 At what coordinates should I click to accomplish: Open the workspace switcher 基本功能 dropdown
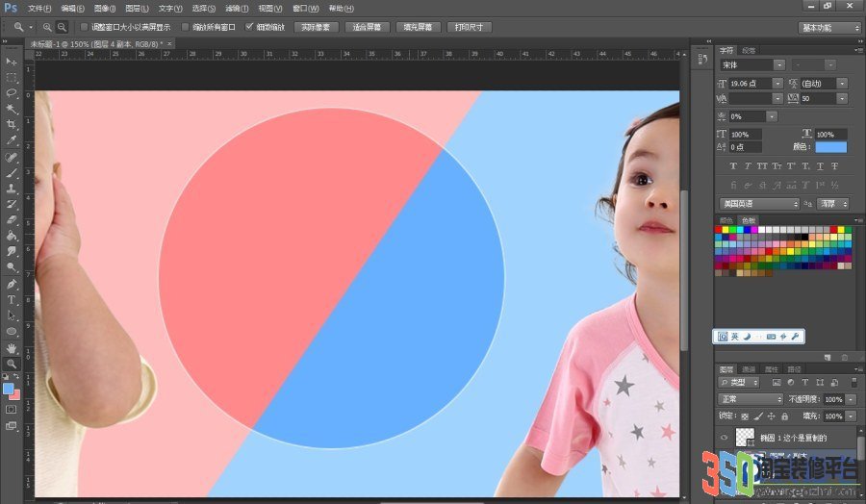pyautogui.click(x=829, y=28)
